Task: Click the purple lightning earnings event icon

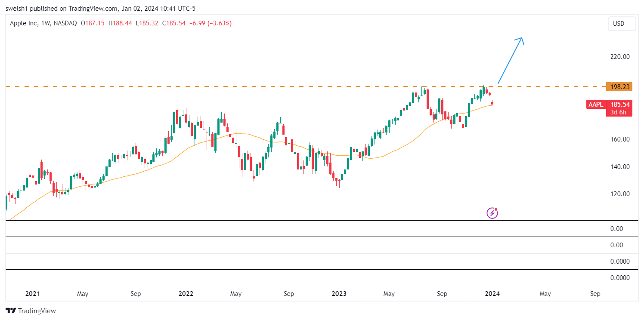Action: tap(492, 212)
